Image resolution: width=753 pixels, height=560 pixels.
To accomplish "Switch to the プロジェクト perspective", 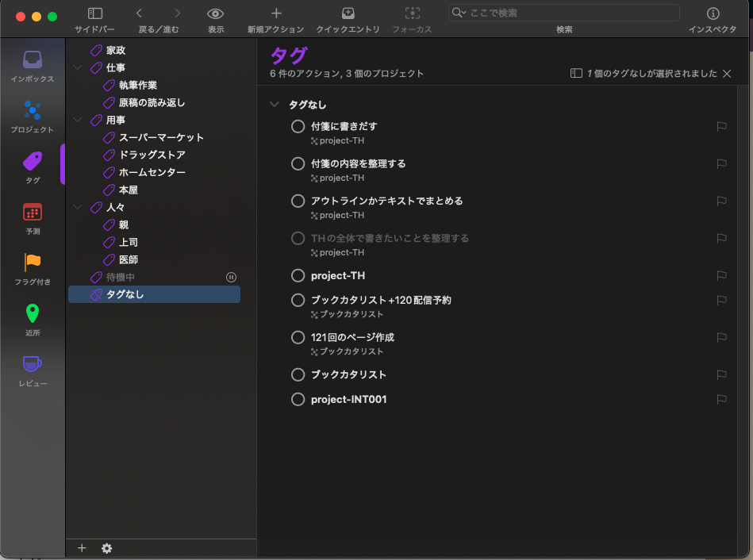I will [32, 115].
